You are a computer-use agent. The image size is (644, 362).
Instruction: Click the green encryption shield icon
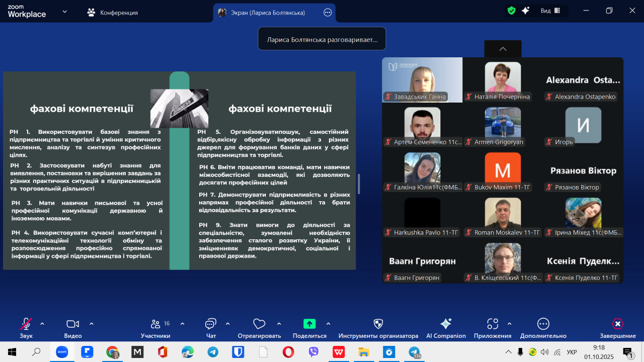[511, 11]
